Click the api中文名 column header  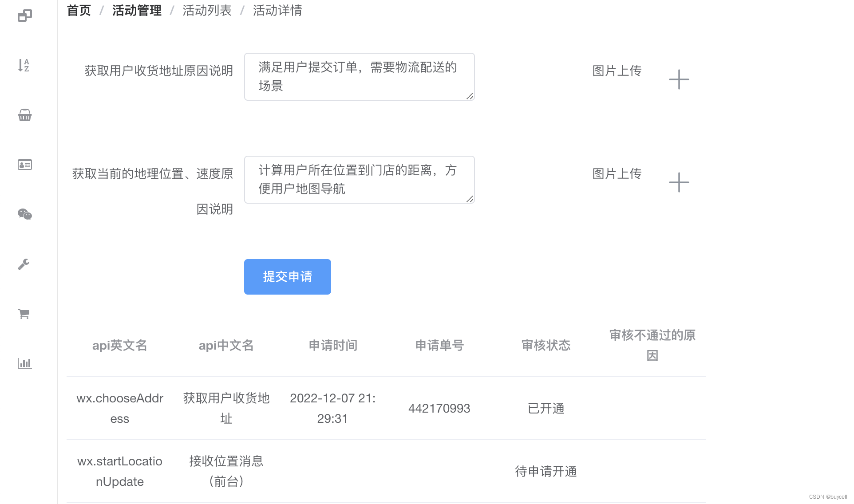pos(226,345)
